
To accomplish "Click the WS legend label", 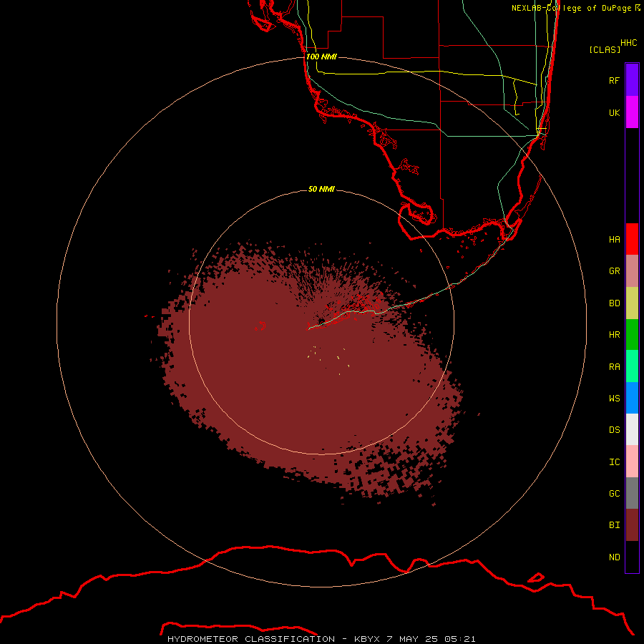I will coord(614,399).
